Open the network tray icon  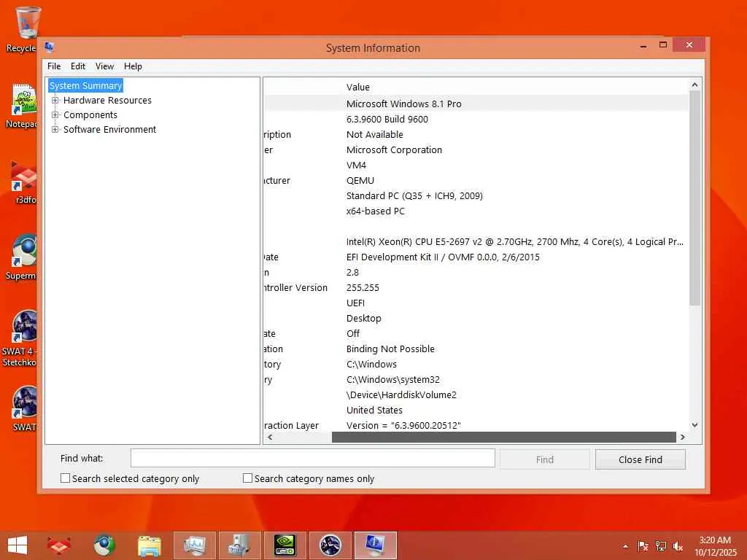tap(660, 546)
